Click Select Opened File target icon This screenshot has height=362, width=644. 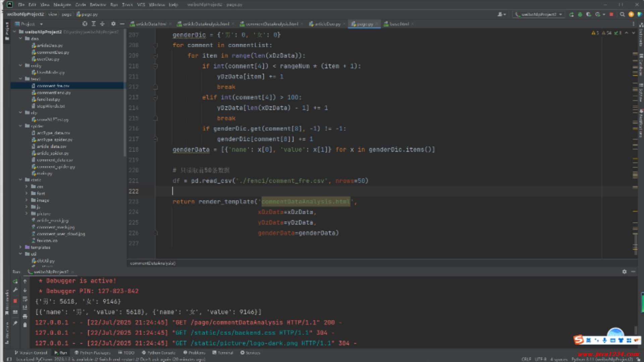[x=85, y=24]
